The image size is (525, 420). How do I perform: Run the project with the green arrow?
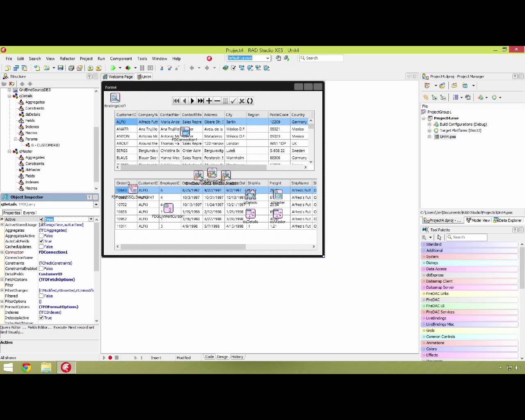[x=113, y=68]
